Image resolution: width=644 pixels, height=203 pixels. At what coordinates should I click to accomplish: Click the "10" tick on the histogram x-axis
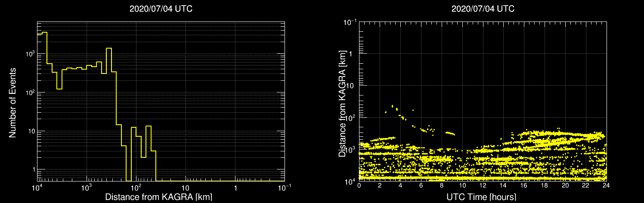[186, 188]
